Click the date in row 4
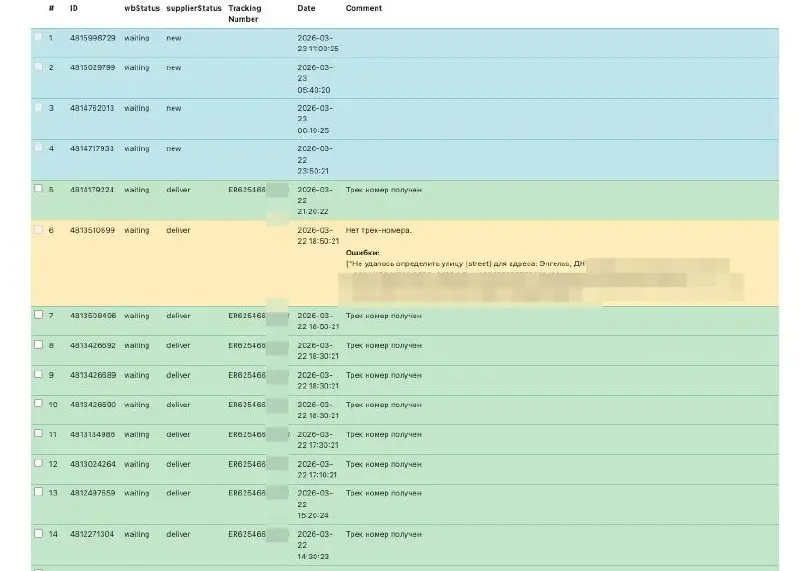Screen dimensions: 800x571 click(x=315, y=160)
